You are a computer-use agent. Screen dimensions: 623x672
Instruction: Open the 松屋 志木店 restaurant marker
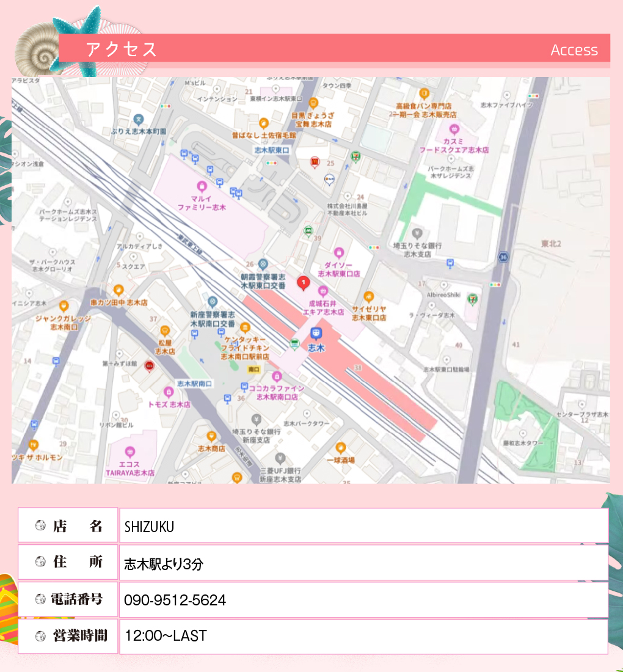(x=165, y=331)
